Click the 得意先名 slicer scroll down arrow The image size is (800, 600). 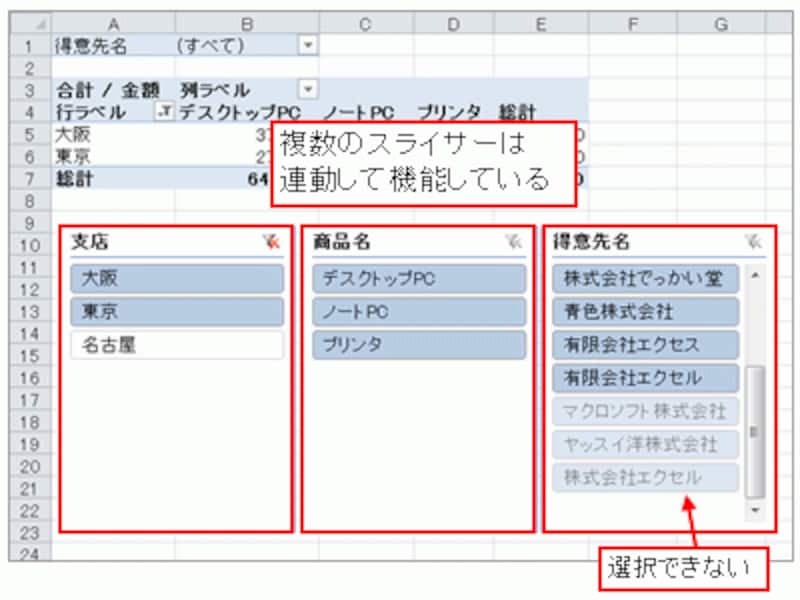click(x=755, y=510)
